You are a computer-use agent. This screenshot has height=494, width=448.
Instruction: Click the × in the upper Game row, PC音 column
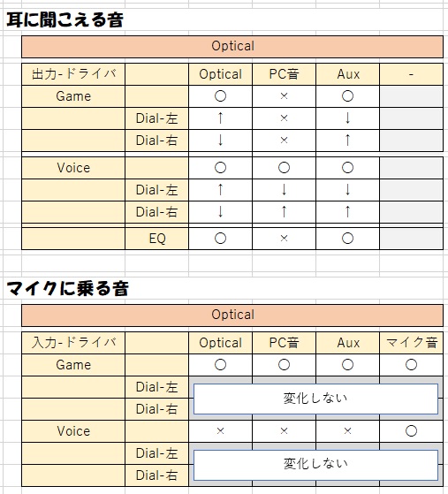pyautogui.click(x=284, y=96)
